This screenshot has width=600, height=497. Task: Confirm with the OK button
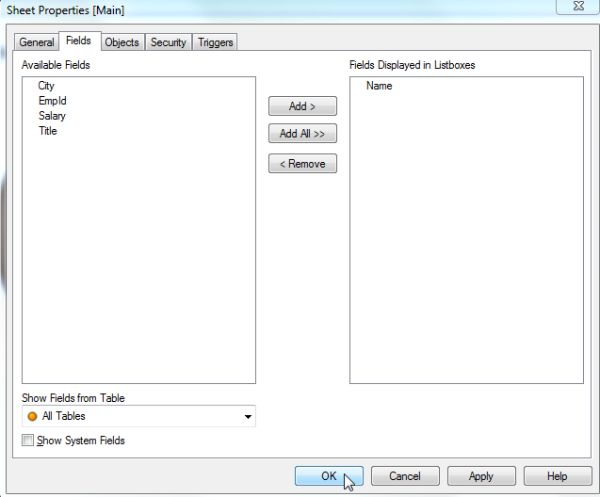pyautogui.click(x=329, y=476)
